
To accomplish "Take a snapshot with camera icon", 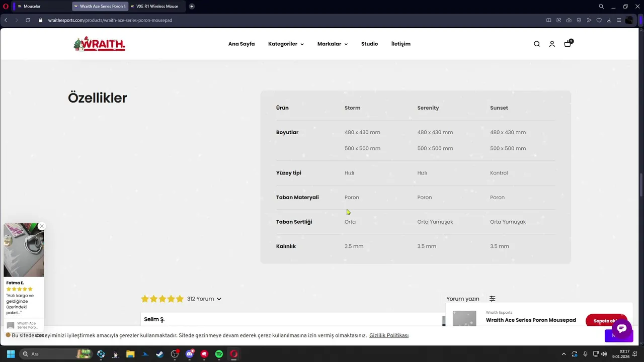I will tap(569, 20).
